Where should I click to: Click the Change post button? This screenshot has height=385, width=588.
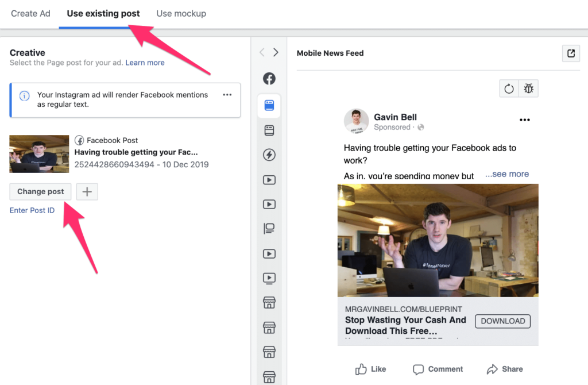pyautogui.click(x=40, y=191)
